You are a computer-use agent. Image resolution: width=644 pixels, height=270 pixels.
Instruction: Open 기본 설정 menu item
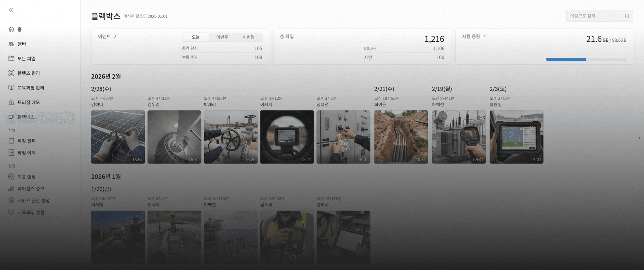click(x=40, y=177)
